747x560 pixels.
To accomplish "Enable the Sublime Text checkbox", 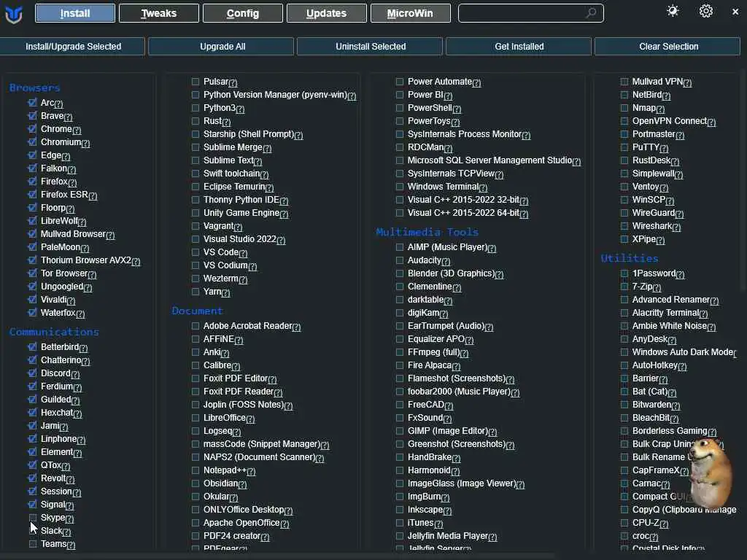I will pos(196,160).
